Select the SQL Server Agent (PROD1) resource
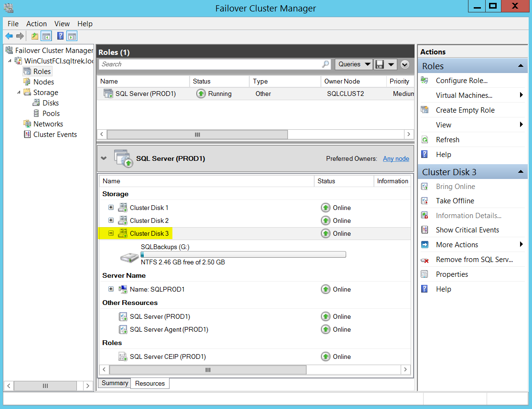The height and width of the screenshot is (409, 532). [169, 329]
